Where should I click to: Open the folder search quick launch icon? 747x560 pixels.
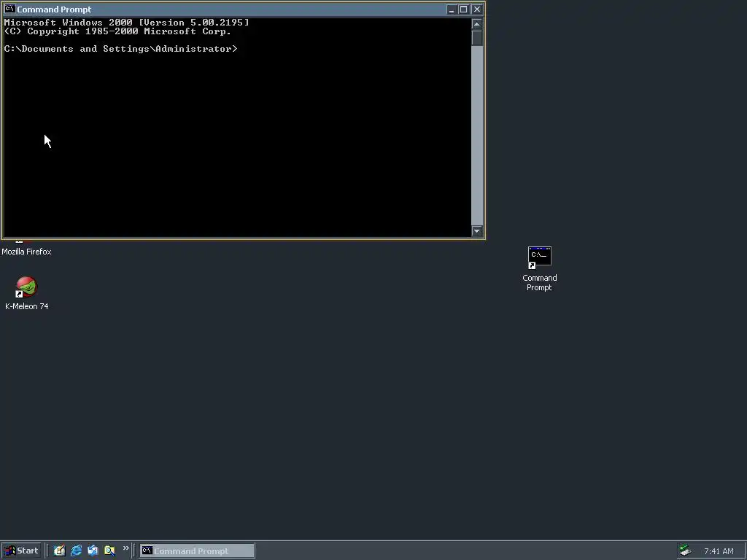tap(109, 551)
